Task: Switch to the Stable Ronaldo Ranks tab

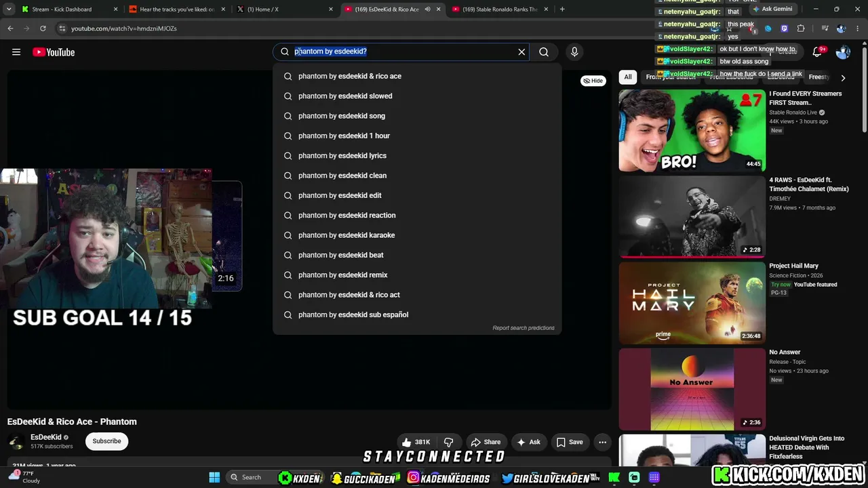Action: pos(500,9)
